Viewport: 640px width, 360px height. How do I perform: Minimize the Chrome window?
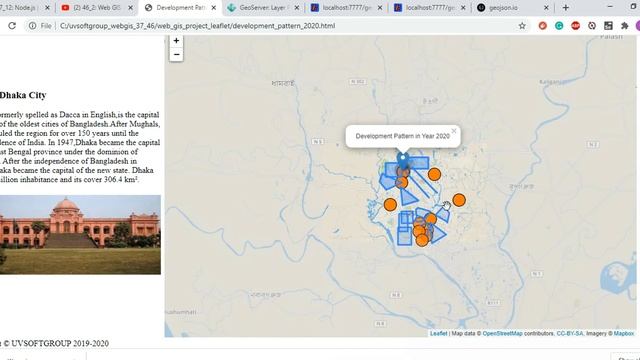tap(610, 7)
